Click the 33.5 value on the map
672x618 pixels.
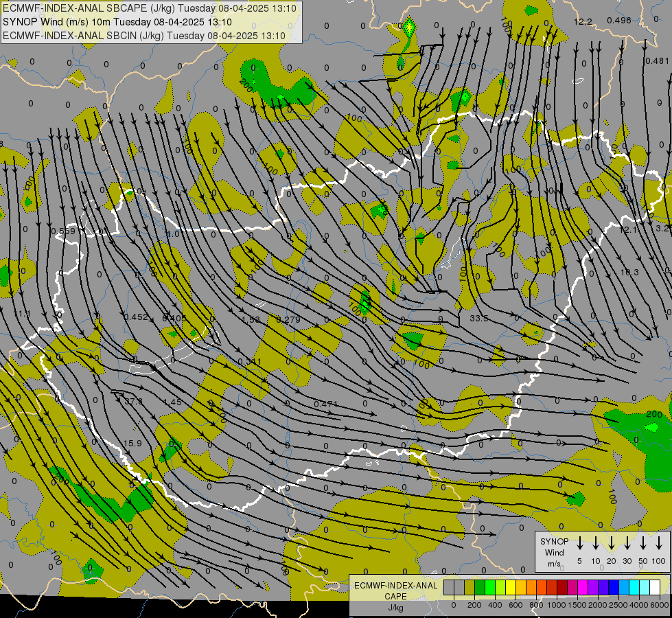pyautogui.click(x=478, y=318)
